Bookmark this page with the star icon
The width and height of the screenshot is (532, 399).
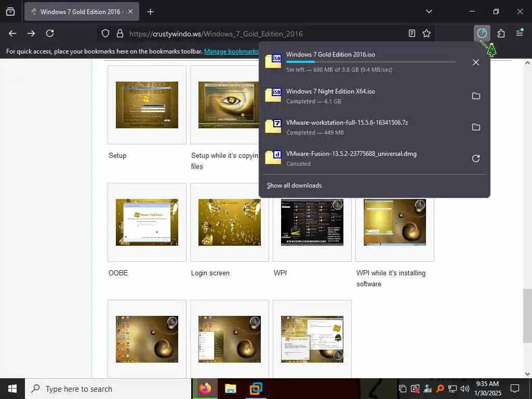[427, 33]
